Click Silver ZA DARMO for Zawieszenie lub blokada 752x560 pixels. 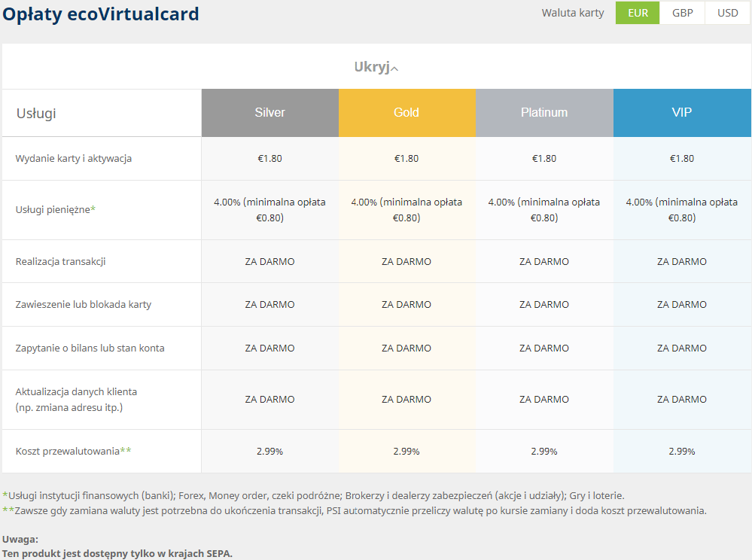tap(270, 305)
